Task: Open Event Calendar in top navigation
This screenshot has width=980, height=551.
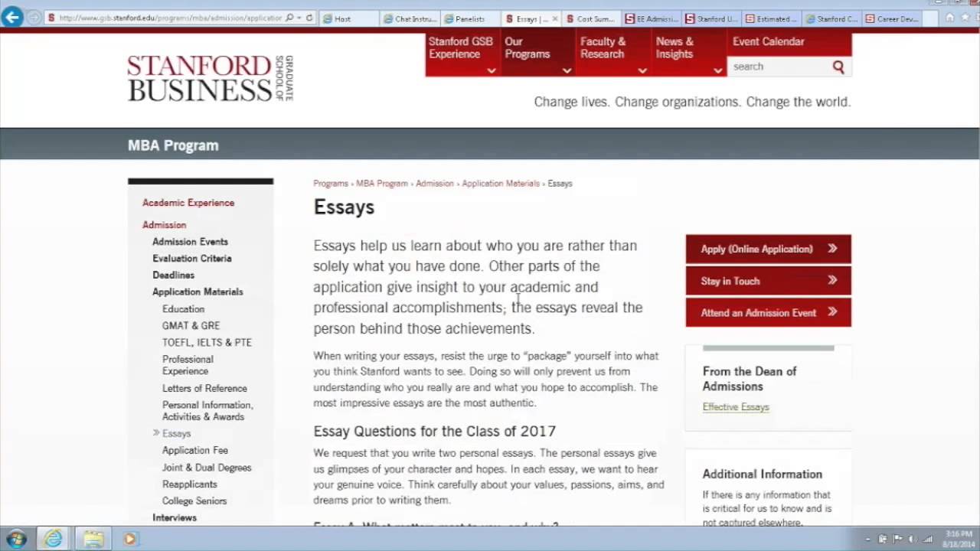Action: tap(768, 41)
